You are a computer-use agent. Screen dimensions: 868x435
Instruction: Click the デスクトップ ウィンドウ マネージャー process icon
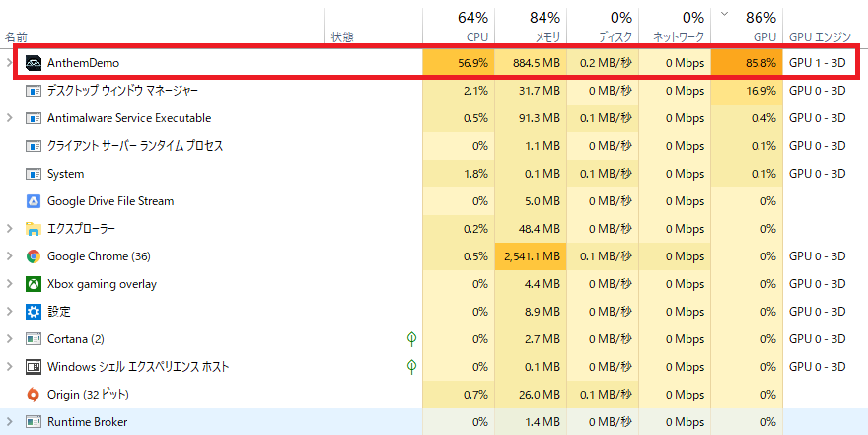(x=34, y=91)
